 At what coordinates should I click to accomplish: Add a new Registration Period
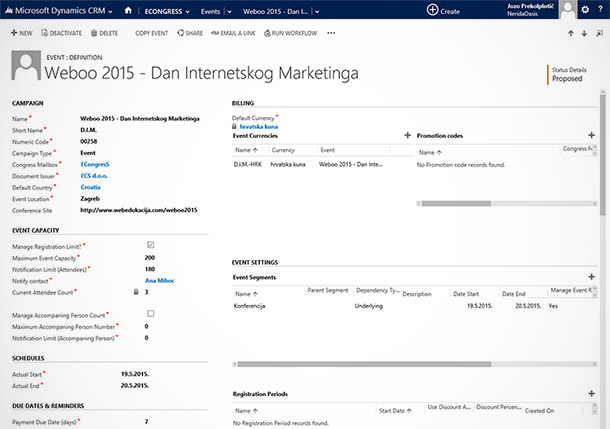591,393
